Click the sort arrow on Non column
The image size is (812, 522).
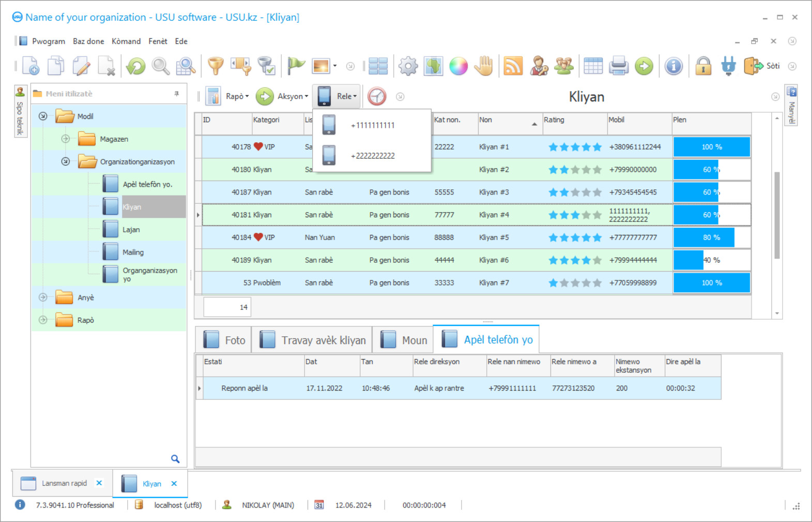click(534, 124)
